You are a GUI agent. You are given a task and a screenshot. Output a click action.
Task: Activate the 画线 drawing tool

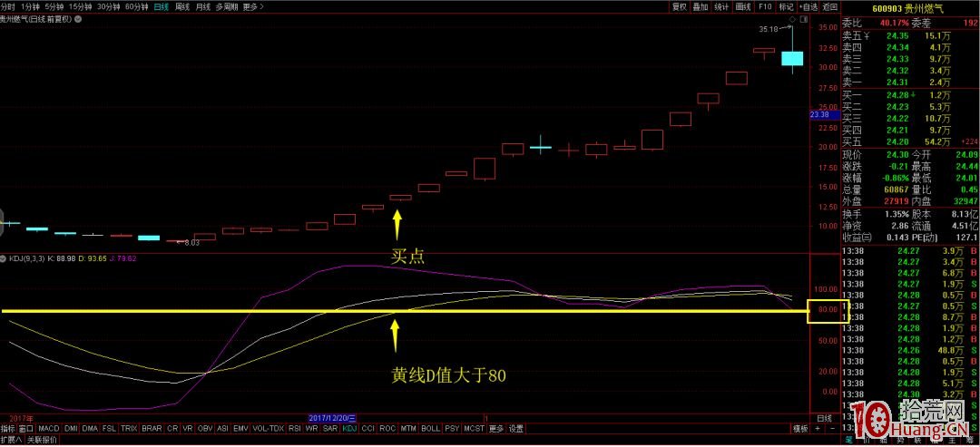click(x=742, y=7)
